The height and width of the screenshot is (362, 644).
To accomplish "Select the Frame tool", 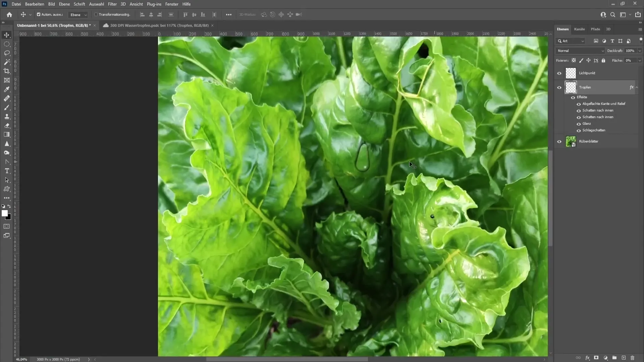I will click(x=7, y=80).
